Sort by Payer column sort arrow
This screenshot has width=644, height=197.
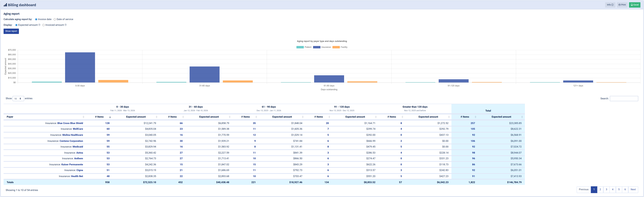point(83,117)
